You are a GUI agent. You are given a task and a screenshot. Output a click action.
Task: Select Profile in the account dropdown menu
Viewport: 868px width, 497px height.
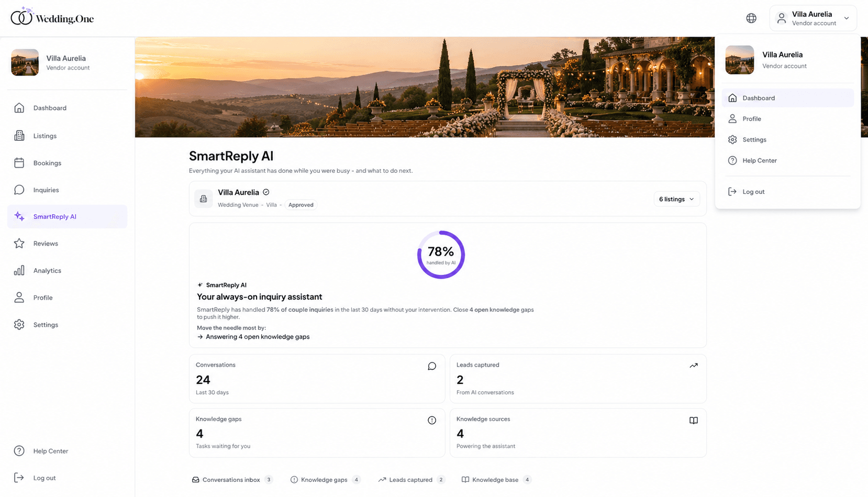(788, 119)
